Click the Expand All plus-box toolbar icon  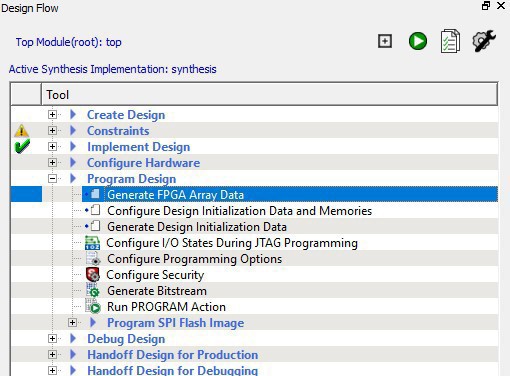(385, 41)
